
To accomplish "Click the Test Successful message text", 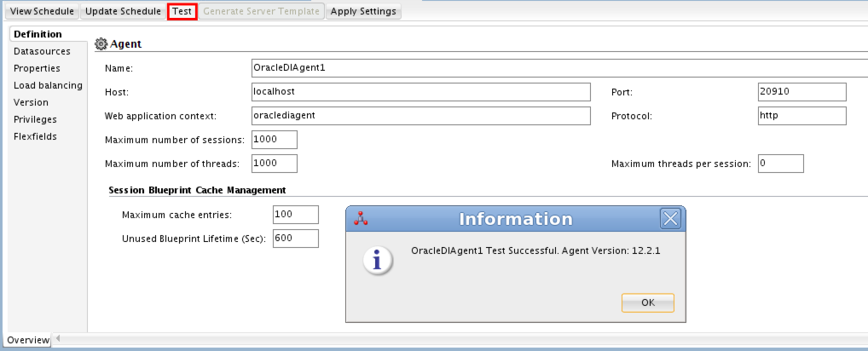I will point(535,250).
